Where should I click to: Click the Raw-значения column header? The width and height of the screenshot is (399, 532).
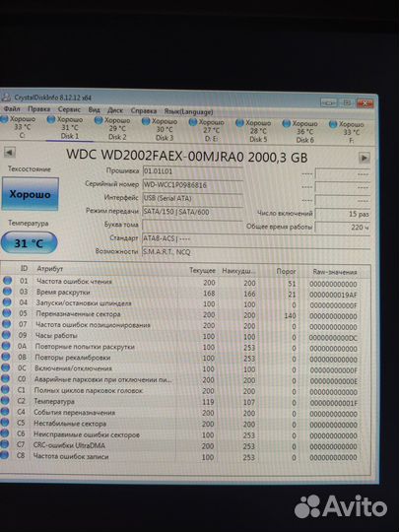click(335, 272)
